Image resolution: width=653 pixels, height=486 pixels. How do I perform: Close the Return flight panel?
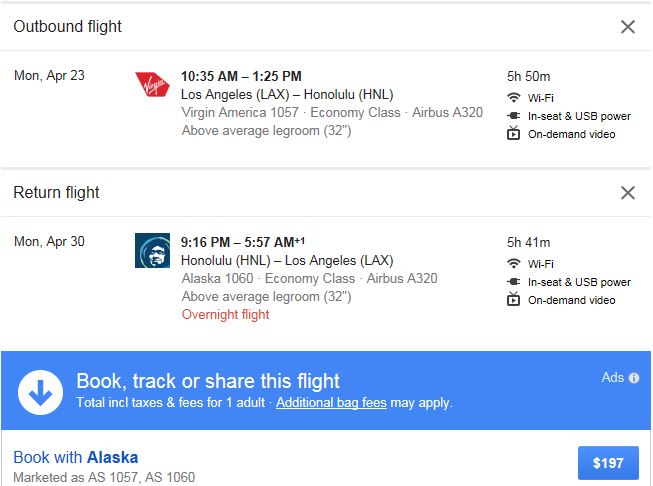(x=628, y=193)
